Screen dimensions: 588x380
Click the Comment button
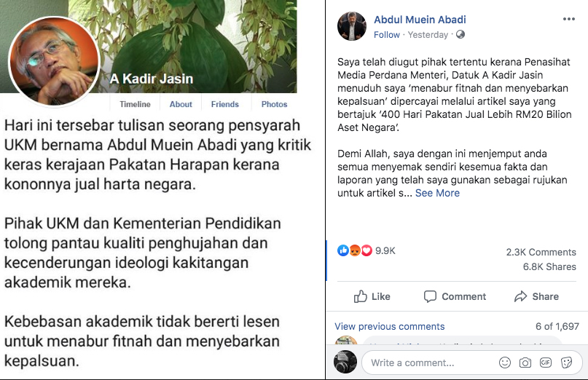[x=455, y=296]
